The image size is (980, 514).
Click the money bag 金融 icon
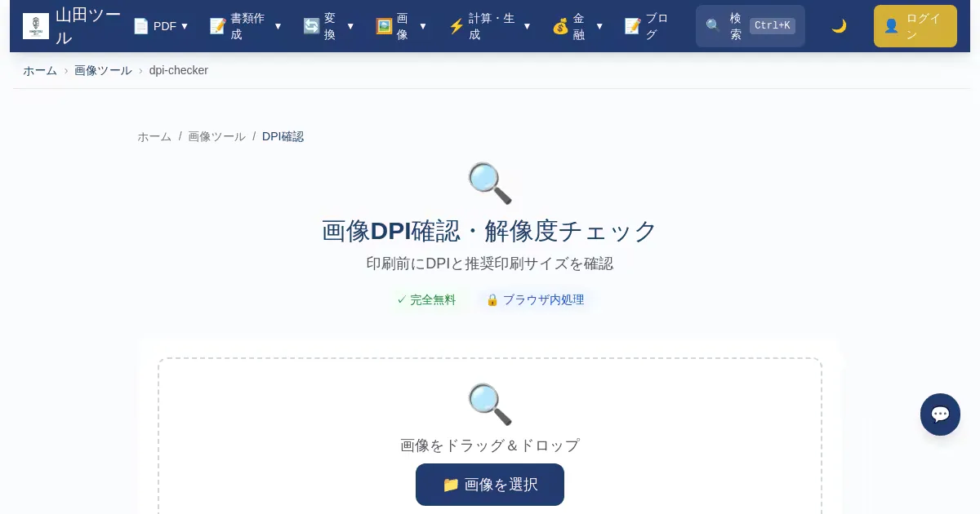coord(560,26)
